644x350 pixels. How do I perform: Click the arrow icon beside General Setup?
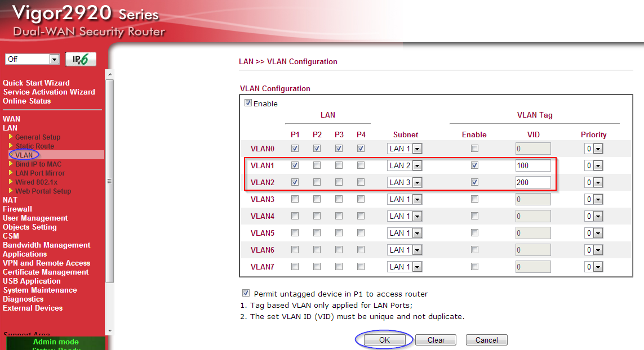coord(10,137)
